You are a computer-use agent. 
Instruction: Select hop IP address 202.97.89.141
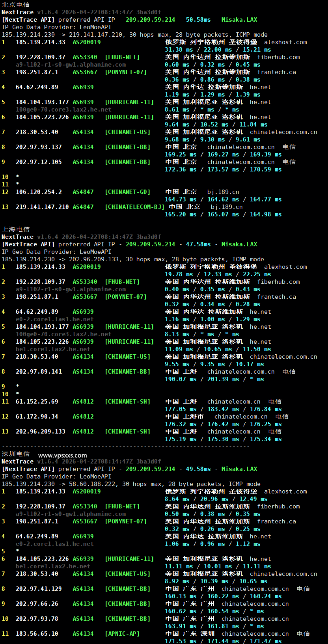pos(39,371)
